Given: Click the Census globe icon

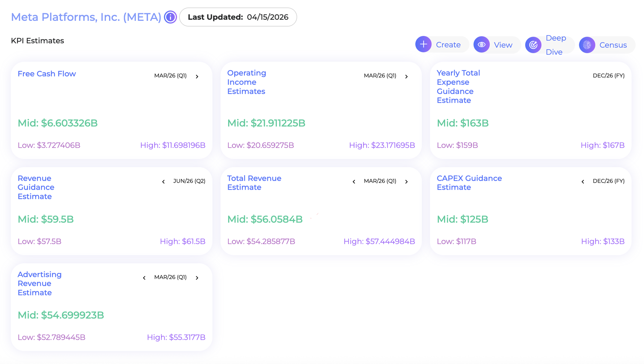Looking at the screenshot, I should pyautogui.click(x=587, y=45).
